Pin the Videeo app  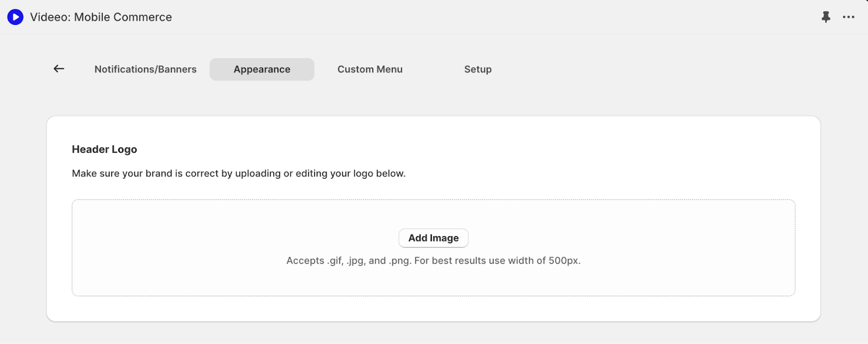pos(826,17)
